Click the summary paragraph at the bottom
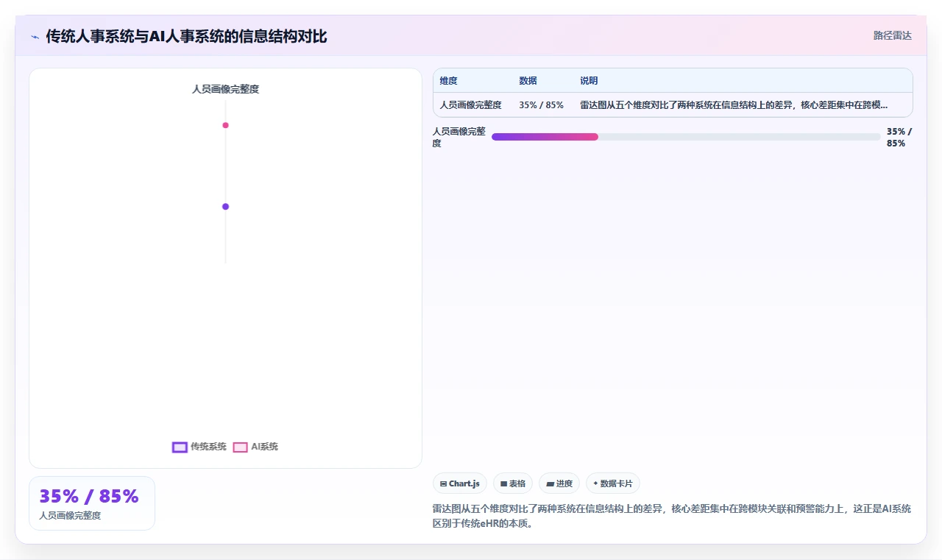942x560 pixels. [x=672, y=517]
